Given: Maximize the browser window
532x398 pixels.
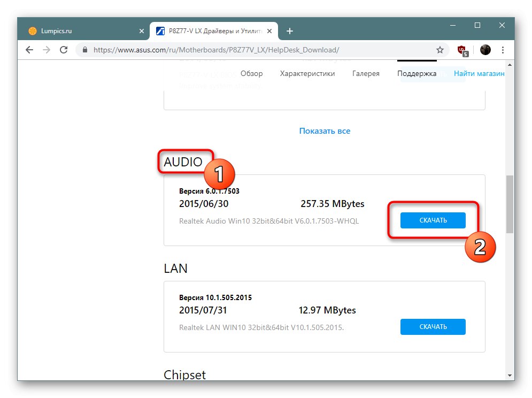Looking at the screenshot, I should tap(477, 26).
